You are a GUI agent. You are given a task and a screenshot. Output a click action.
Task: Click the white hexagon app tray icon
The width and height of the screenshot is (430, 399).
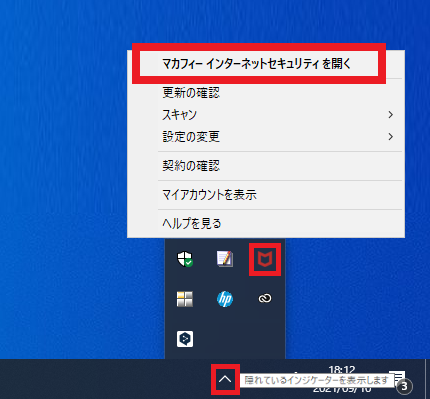tap(185, 339)
